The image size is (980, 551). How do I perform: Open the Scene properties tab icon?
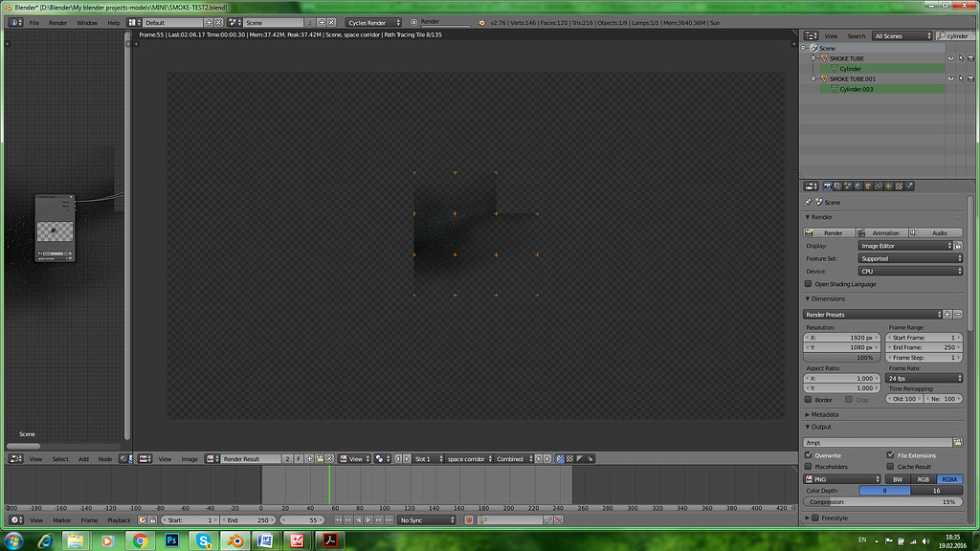(848, 187)
